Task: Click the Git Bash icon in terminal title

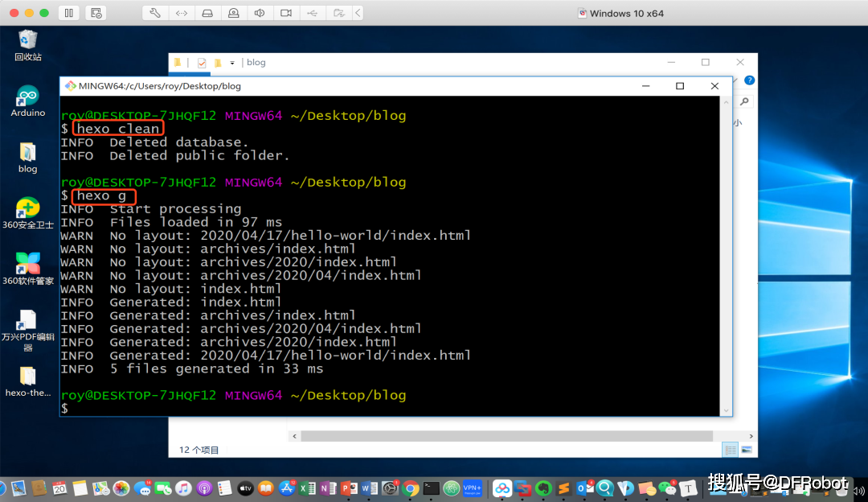Action: (70, 86)
